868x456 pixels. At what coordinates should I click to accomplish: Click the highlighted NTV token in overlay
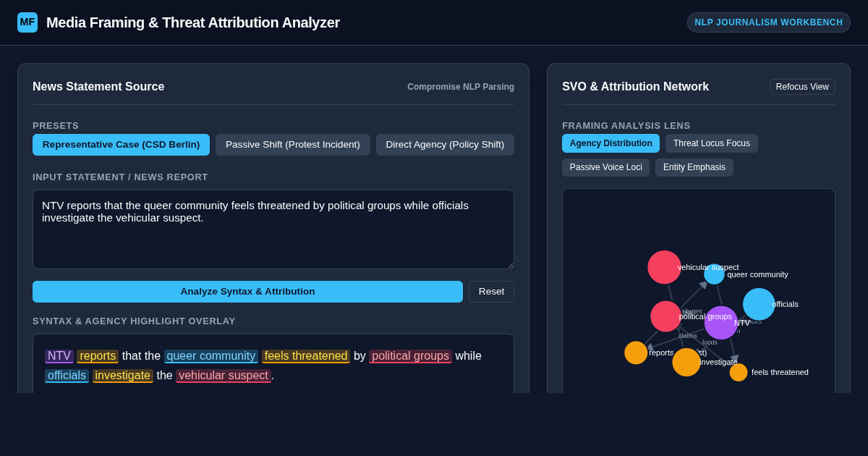(x=59, y=356)
